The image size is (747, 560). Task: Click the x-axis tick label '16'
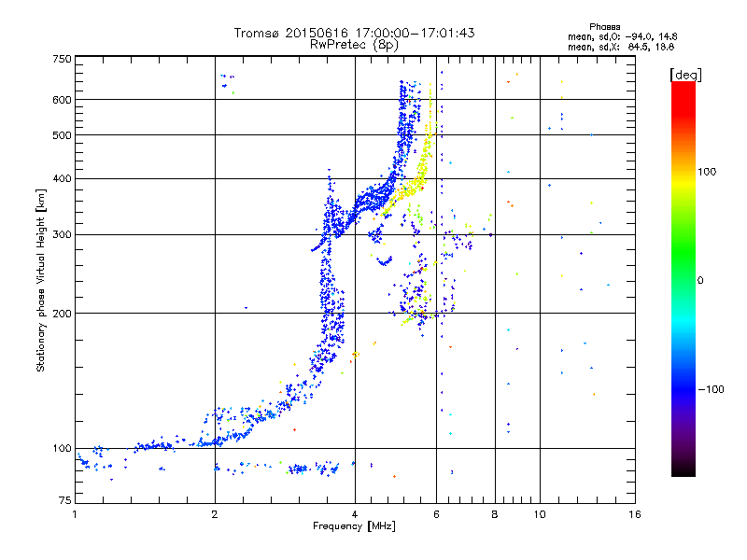635,514
